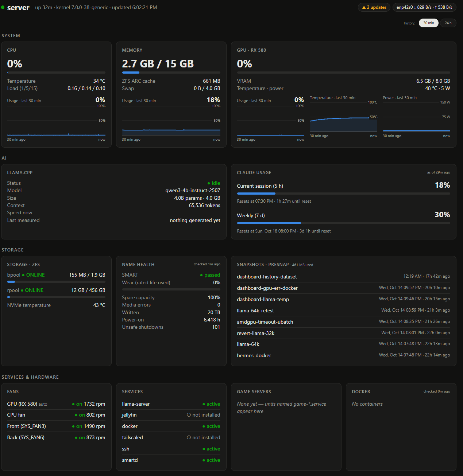Click jellyfin not installed circle indicator
The height and width of the screenshot is (476, 463).
point(189,415)
